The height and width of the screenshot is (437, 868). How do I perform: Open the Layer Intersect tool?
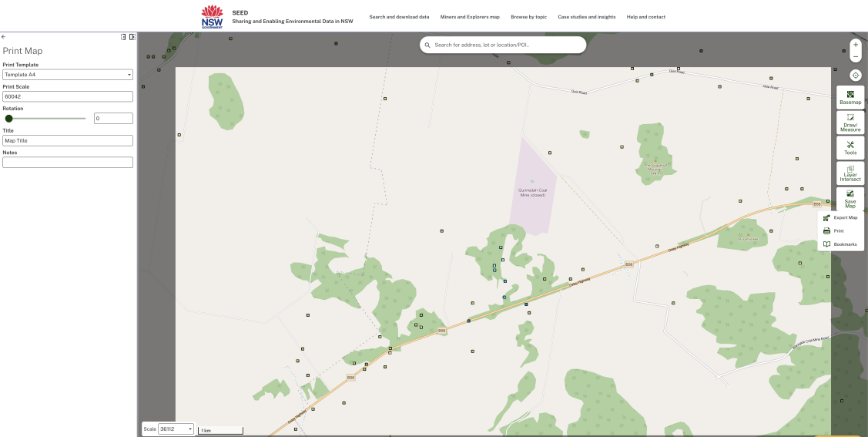[x=850, y=173]
